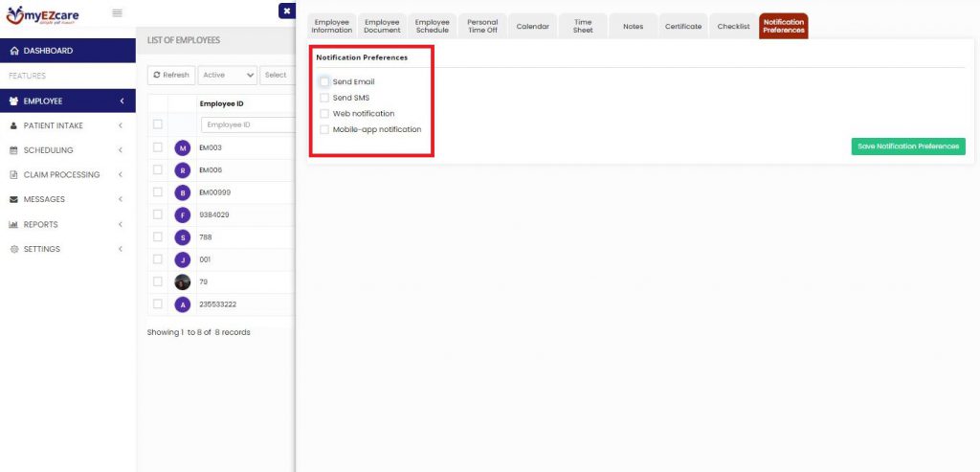Open the Checklist tab
Image resolution: width=980 pixels, height=472 pixels.
click(x=734, y=26)
